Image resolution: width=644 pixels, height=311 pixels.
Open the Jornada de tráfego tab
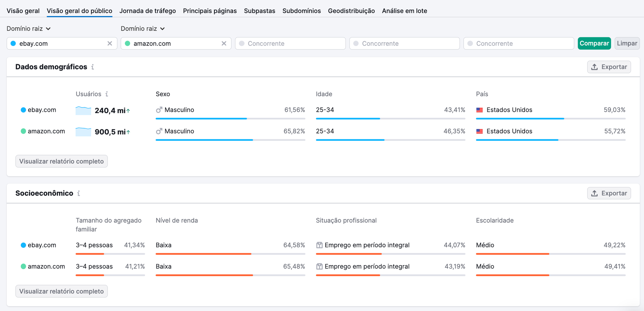[x=148, y=11]
